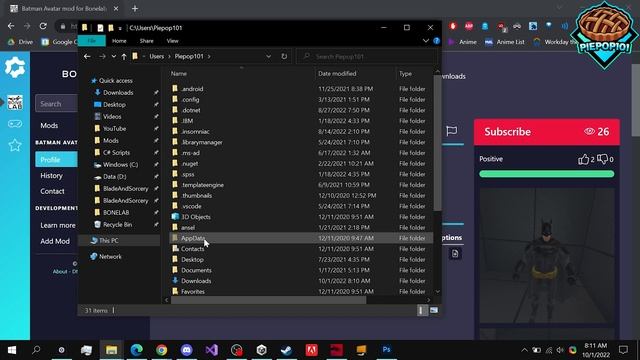Reload the browser page

pyautogui.click(x=43, y=26)
